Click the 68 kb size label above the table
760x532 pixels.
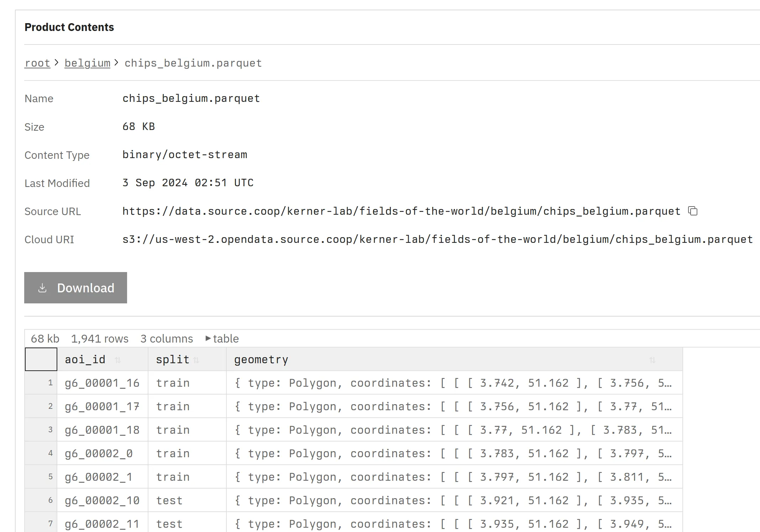45,338
